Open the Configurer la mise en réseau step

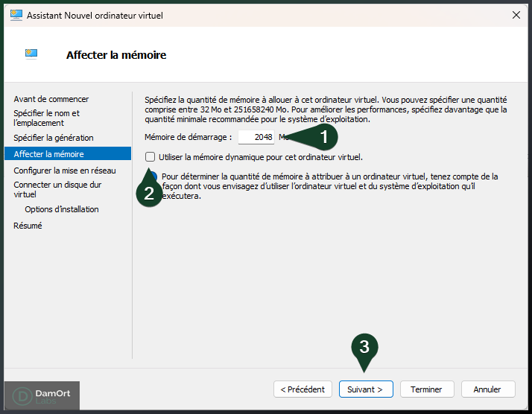pos(65,171)
